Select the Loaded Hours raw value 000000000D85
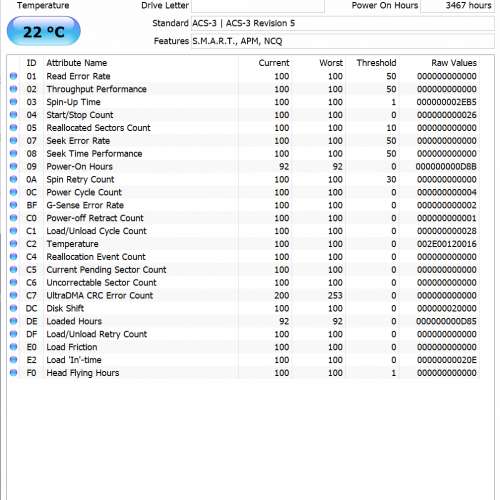Viewport: 500px width, 500px height. pyautogui.click(x=446, y=321)
